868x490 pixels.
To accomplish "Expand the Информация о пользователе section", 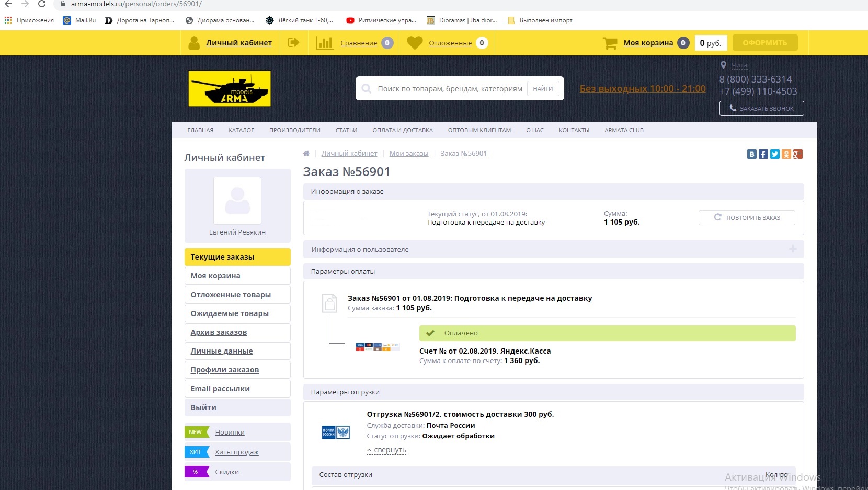I will click(x=360, y=250).
